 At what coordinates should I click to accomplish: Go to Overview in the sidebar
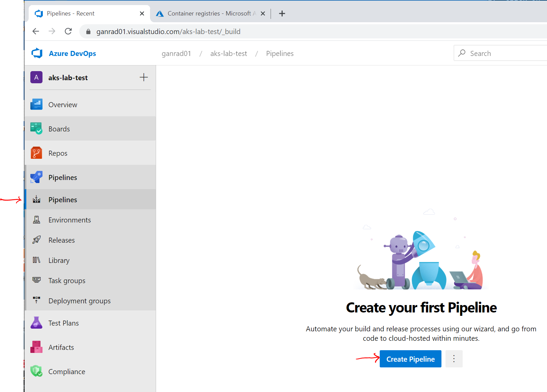pyautogui.click(x=90, y=104)
